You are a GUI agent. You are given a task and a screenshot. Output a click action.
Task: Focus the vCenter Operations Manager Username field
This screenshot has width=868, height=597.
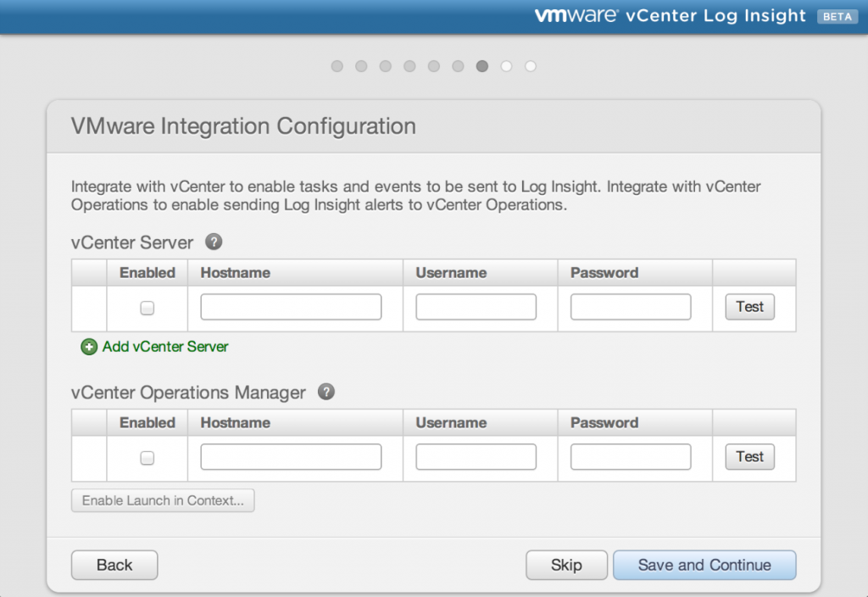[476, 457]
